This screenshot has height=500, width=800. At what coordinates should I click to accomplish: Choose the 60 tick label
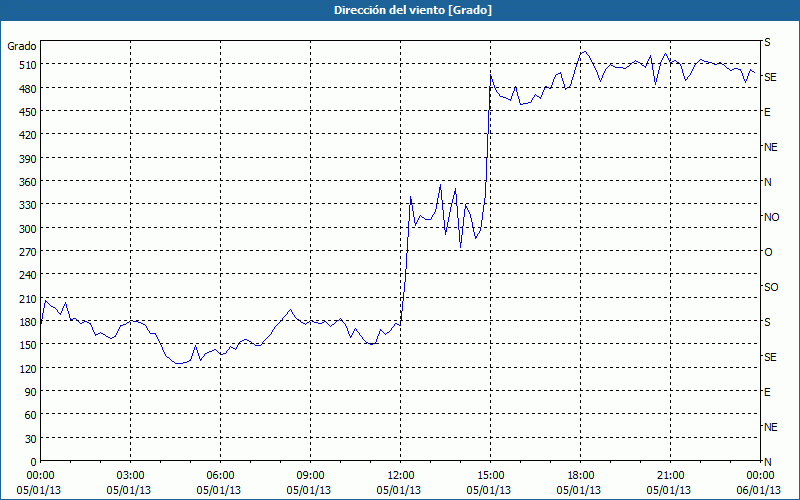coord(31,415)
